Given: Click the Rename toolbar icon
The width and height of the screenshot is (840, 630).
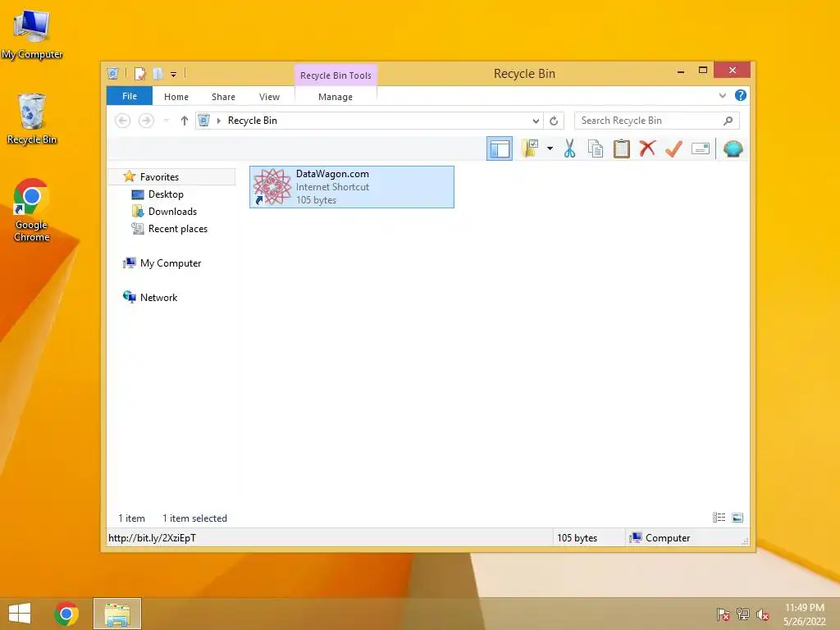Looking at the screenshot, I should (x=701, y=148).
